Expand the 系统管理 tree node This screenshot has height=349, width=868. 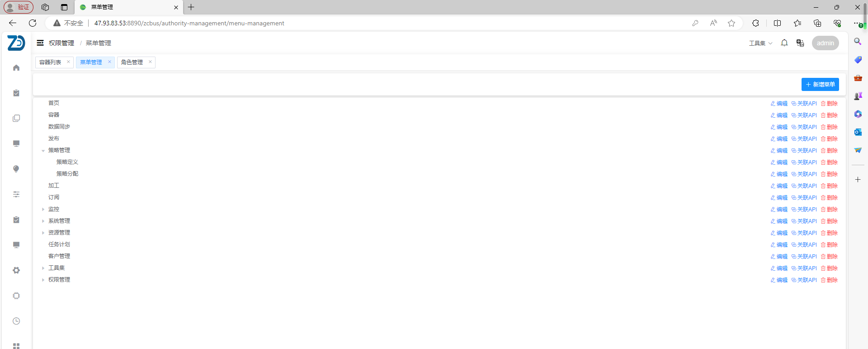click(x=43, y=221)
